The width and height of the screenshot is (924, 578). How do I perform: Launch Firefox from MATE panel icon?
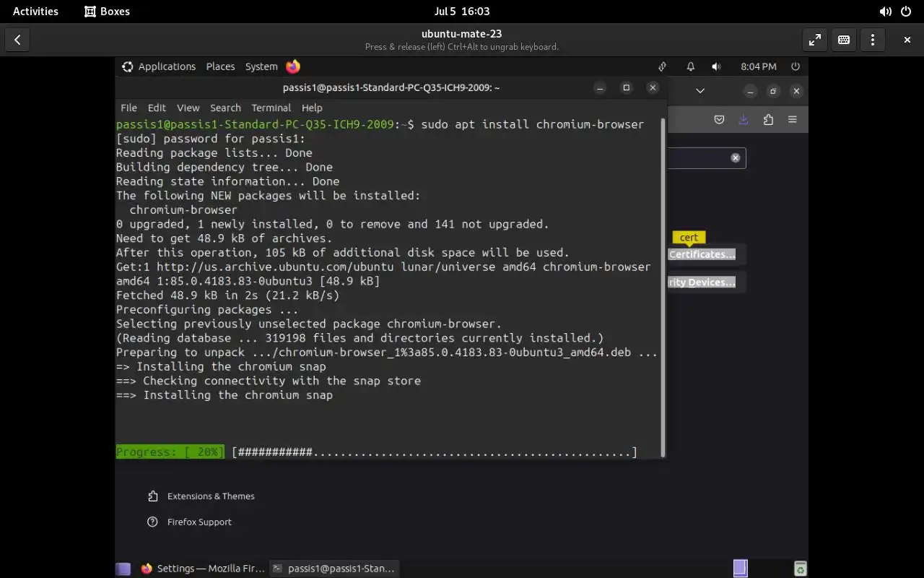coord(293,66)
